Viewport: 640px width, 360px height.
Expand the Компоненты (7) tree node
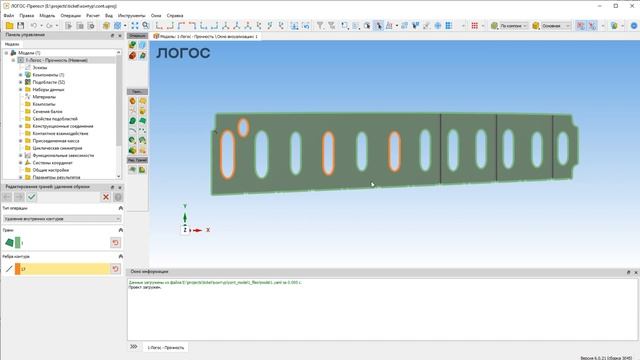(x=20, y=75)
